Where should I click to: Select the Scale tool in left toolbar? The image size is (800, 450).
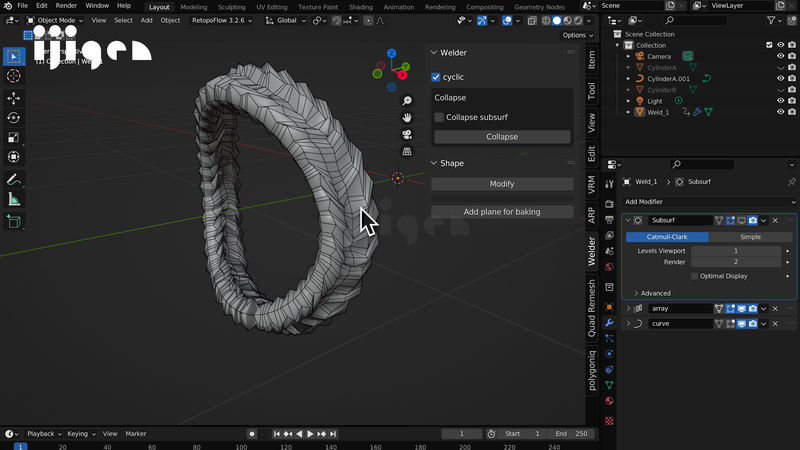[14, 137]
